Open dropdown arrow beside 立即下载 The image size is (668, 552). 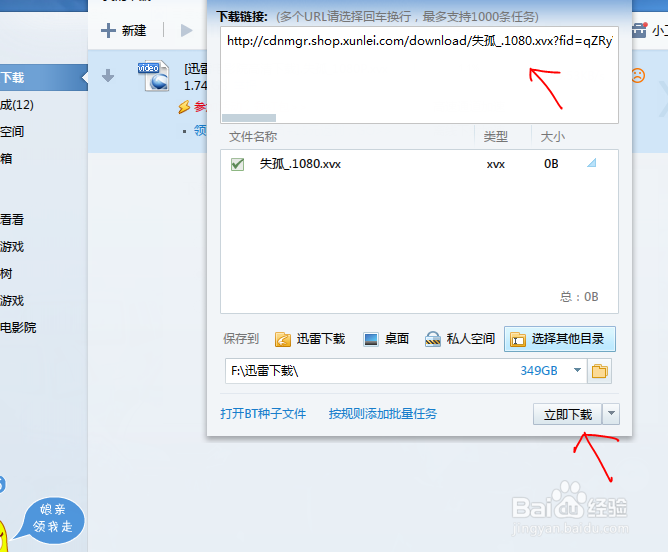pos(611,414)
